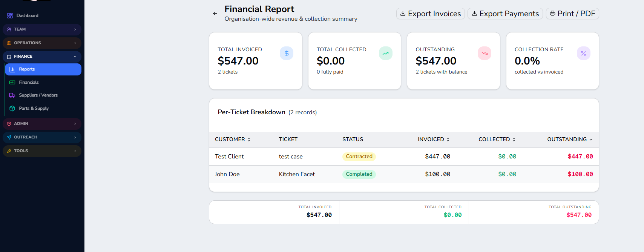
Task: Click the Financials banknote icon
Action: click(x=12, y=82)
